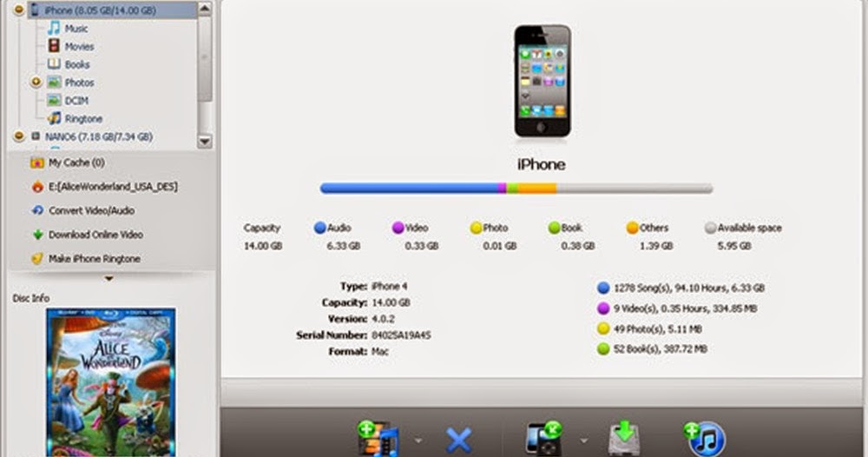Click the Books open-book icon
Image resolution: width=868 pixels, height=457 pixels.
54,63
